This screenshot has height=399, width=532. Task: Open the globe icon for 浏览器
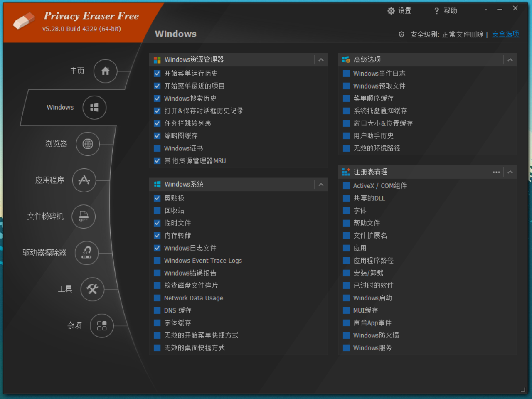point(88,144)
